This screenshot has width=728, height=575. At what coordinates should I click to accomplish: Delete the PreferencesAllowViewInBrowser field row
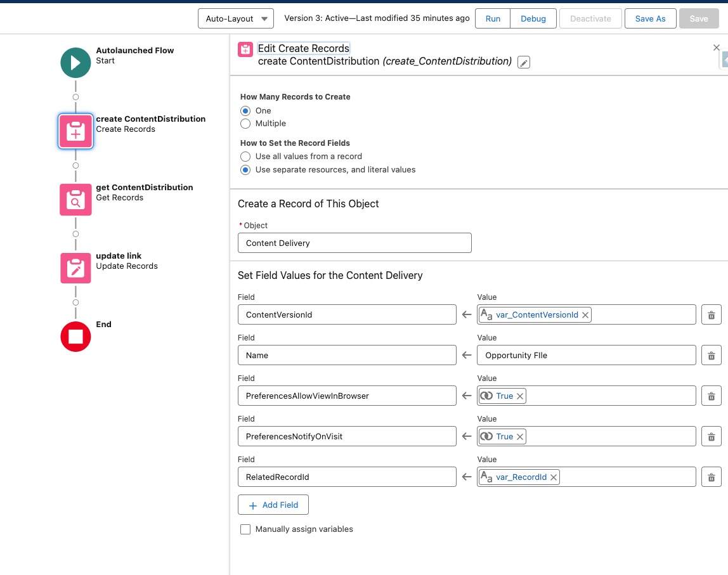click(x=711, y=396)
